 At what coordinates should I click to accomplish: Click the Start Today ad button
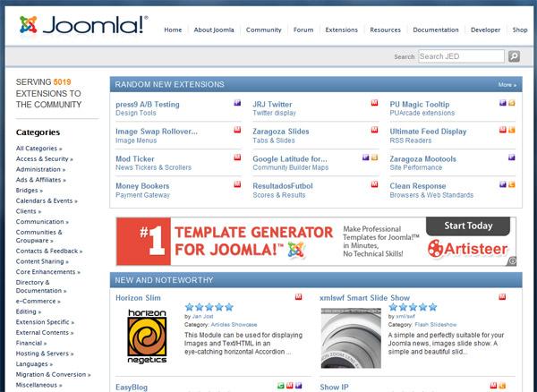(x=467, y=226)
